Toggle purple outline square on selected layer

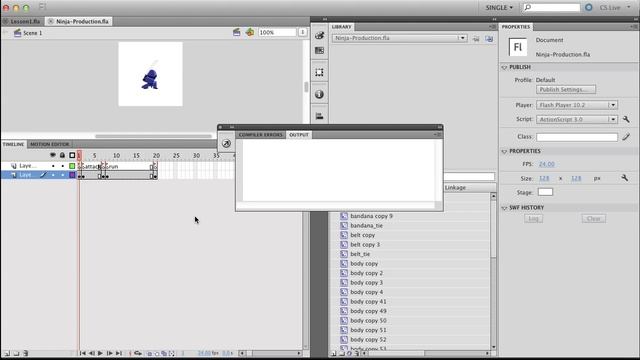tap(72, 175)
